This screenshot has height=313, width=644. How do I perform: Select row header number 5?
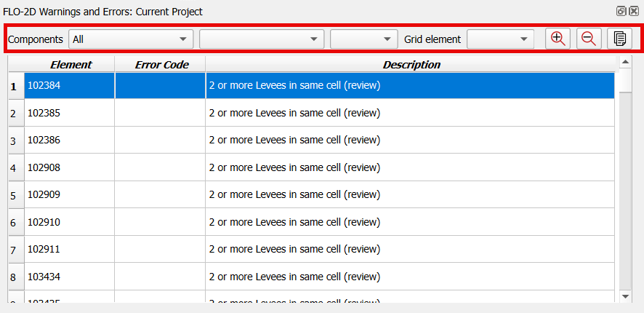point(14,195)
